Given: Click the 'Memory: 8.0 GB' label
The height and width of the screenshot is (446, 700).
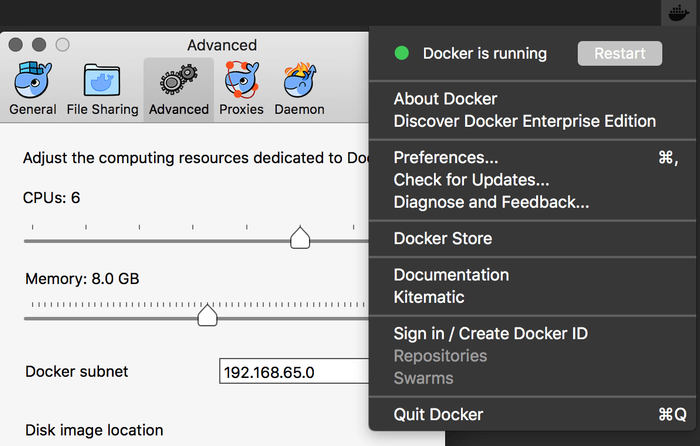Looking at the screenshot, I should coord(82,279).
